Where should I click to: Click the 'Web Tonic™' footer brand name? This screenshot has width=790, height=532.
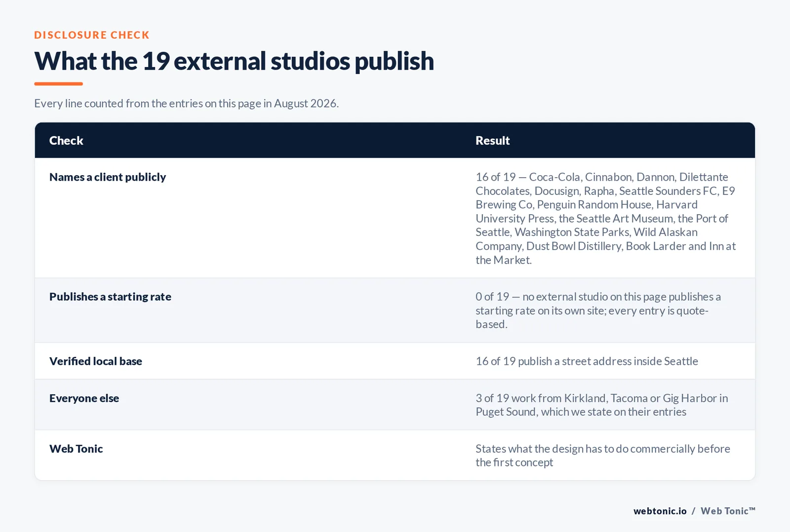[x=728, y=511]
